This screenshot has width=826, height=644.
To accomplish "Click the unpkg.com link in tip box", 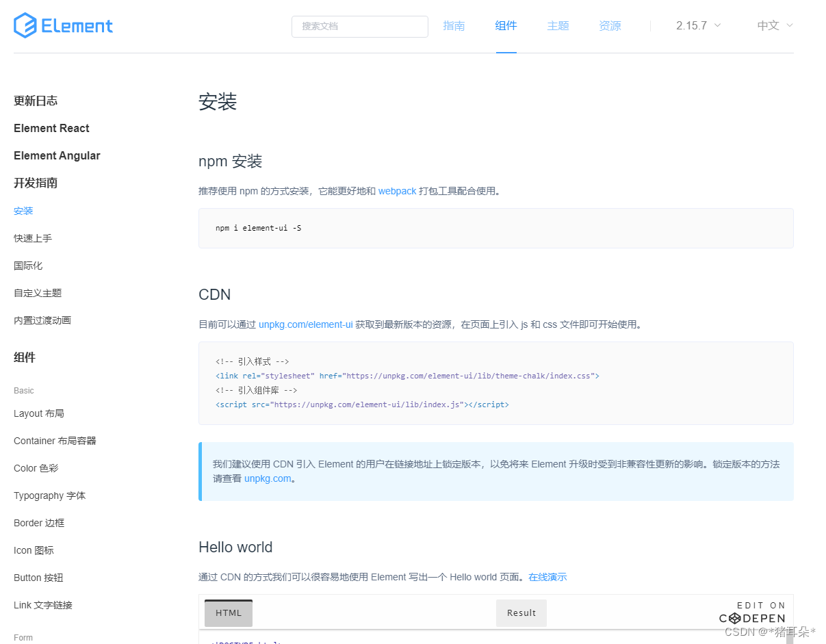I will pos(268,478).
